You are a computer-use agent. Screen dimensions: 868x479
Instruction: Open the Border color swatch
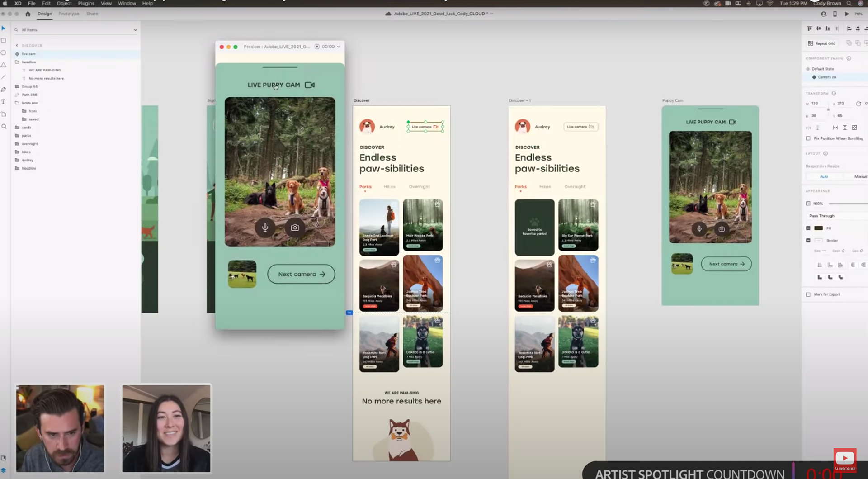[x=819, y=240]
